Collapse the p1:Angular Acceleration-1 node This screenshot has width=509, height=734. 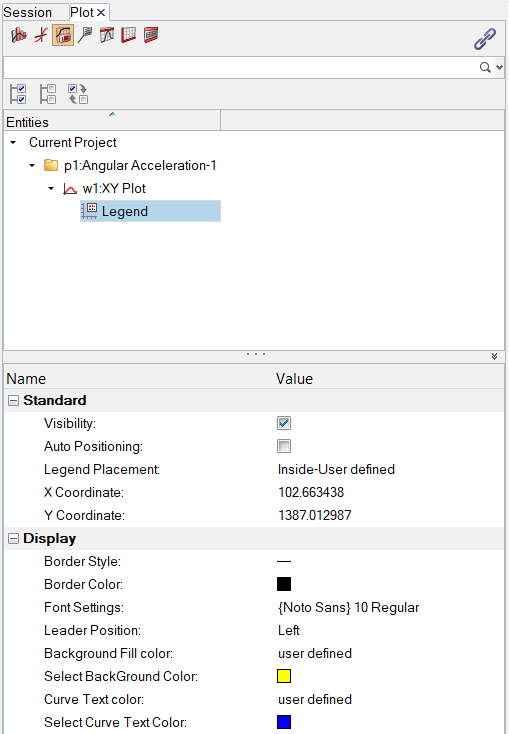(32, 165)
